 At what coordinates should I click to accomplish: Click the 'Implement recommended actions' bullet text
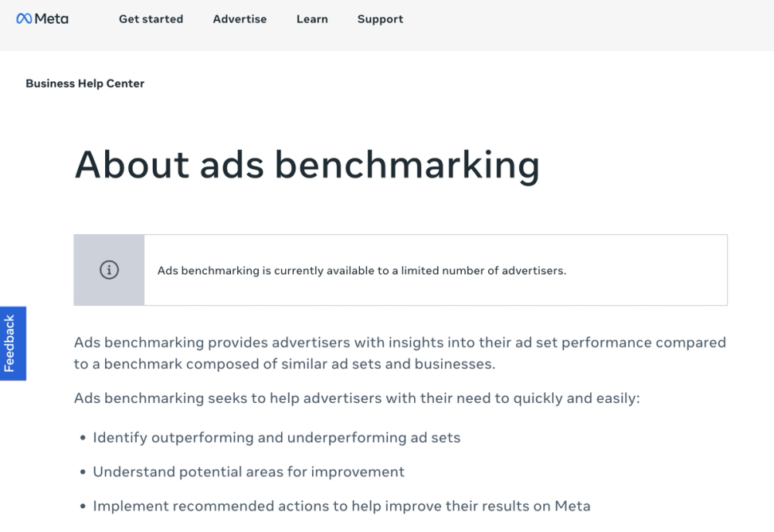pos(342,506)
